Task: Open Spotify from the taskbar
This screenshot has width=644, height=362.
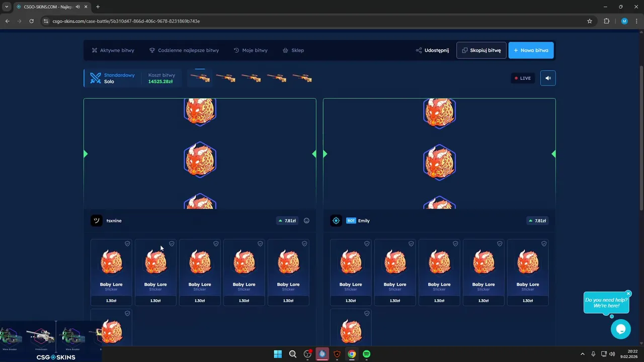Action: (x=367, y=354)
